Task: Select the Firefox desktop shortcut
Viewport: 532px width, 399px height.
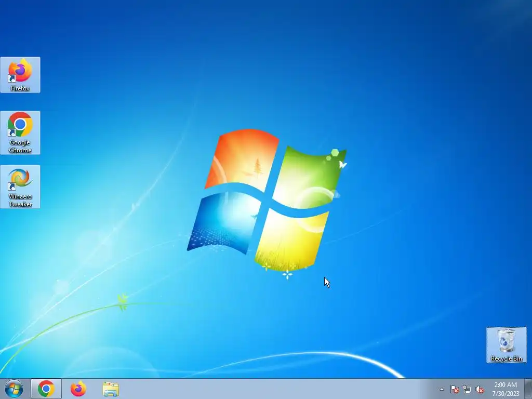Action: point(20,75)
